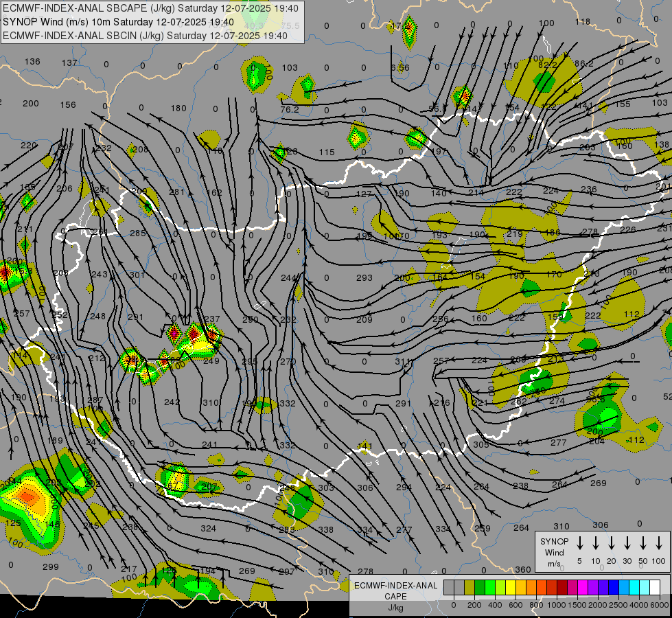Pick the yellow swatch in the CAPE legend
The image size is (672, 618).
point(511,588)
